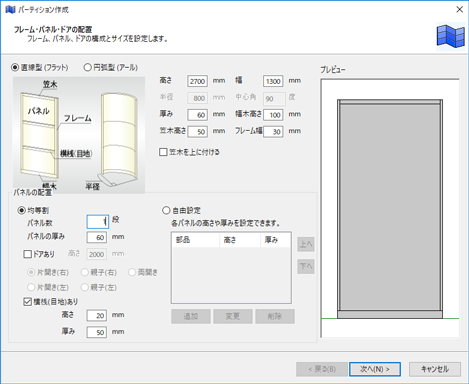Viewport: 469px width, 384px height.
Task: Uncheck the 横桟(目地)あり checkbox
Action: tap(27, 302)
